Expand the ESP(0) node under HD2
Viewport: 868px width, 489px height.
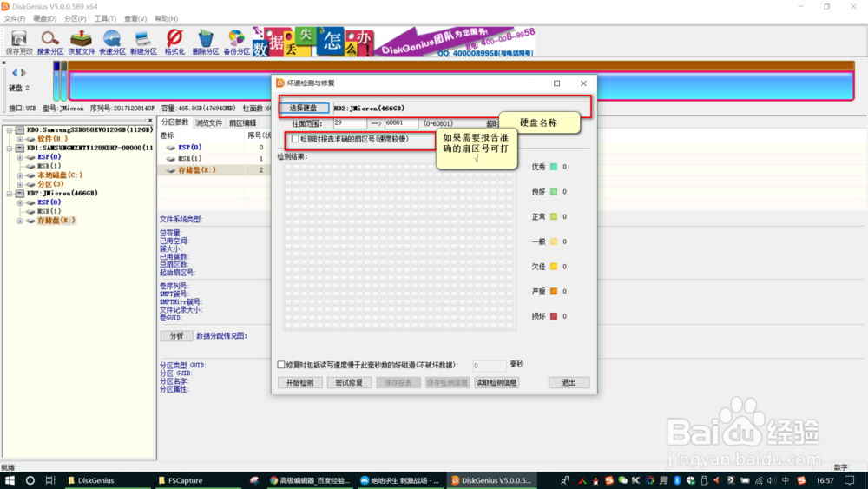(21, 202)
